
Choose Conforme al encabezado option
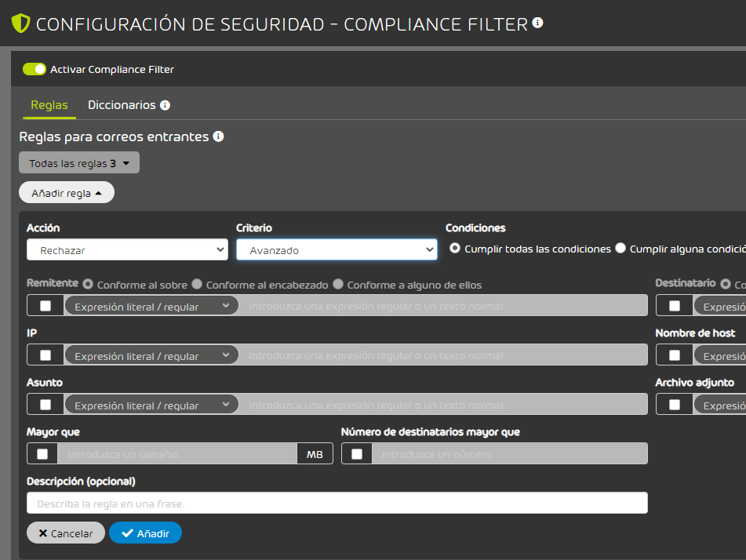click(x=197, y=285)
